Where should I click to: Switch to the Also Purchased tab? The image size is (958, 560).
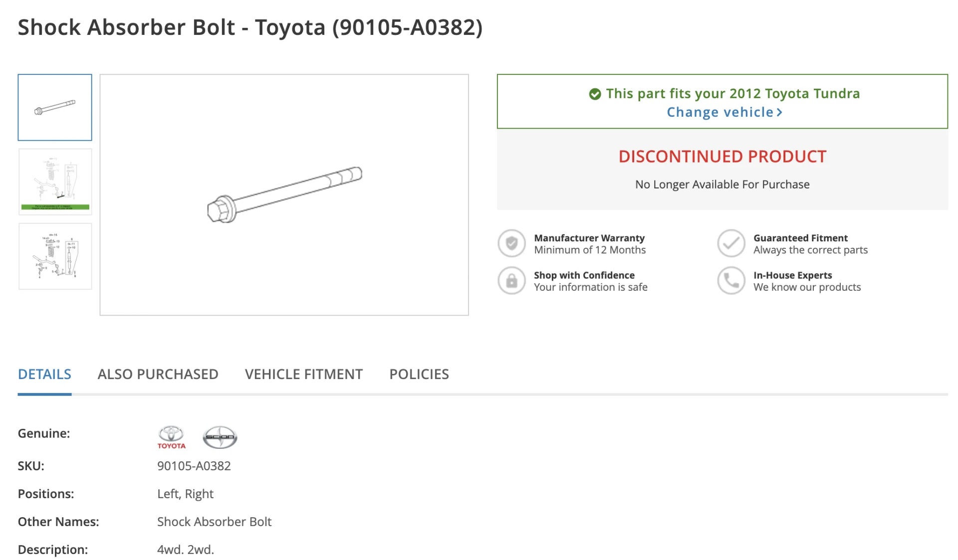[158, 374]
